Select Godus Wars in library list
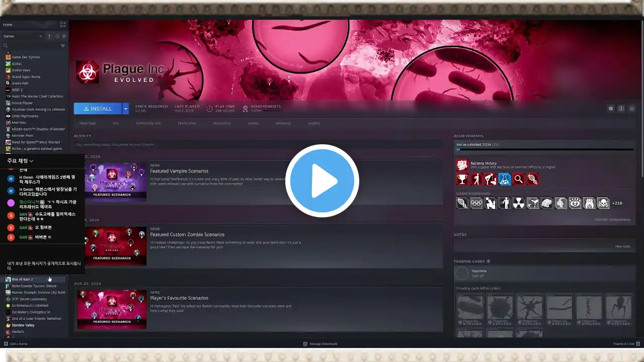Screen dimensions: 644x362 21,70
